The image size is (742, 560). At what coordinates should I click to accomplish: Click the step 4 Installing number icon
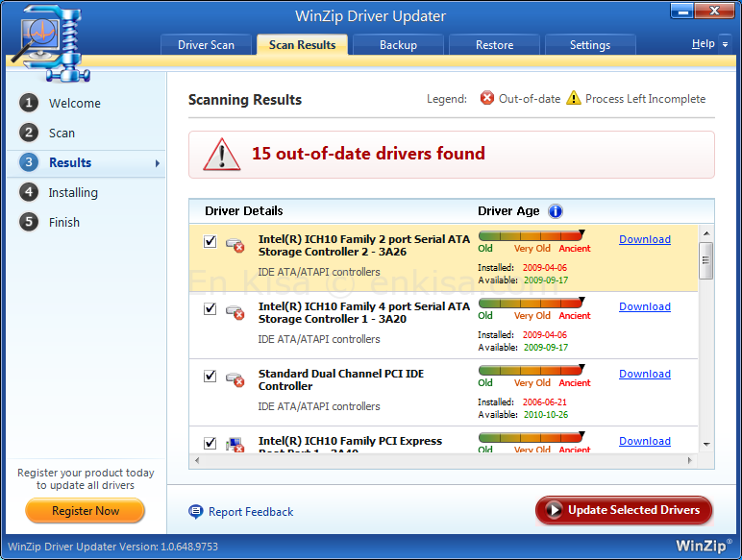[29, 192]
